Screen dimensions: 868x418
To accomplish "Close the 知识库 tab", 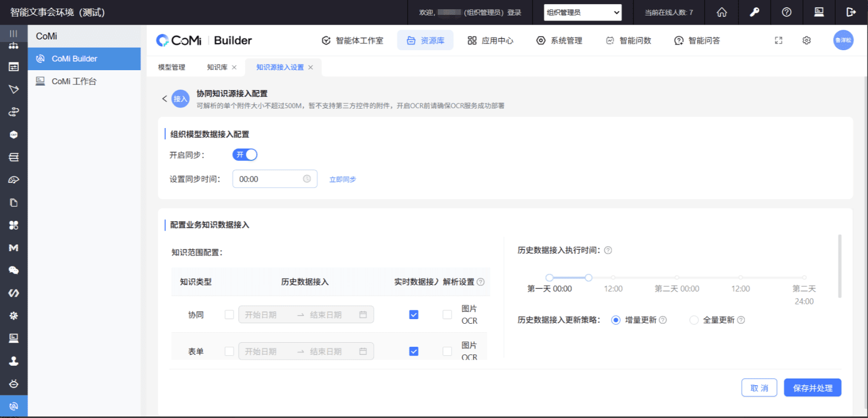I will coord(234,67).
